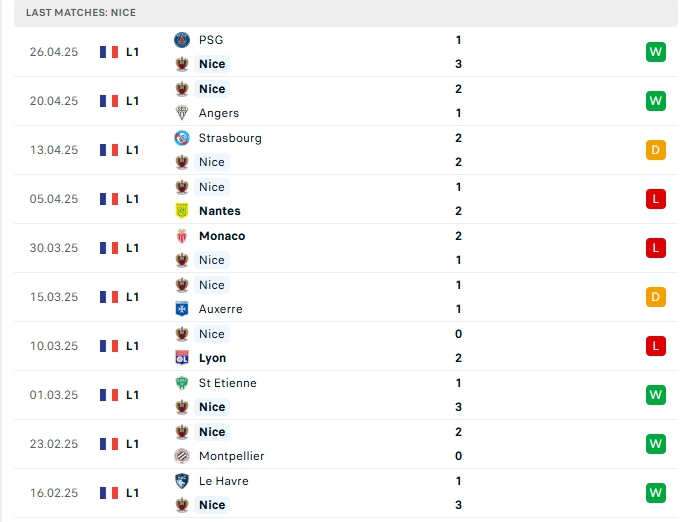Select the 15.03.25 Nice vs Auxerre match date

coord(54,297)
